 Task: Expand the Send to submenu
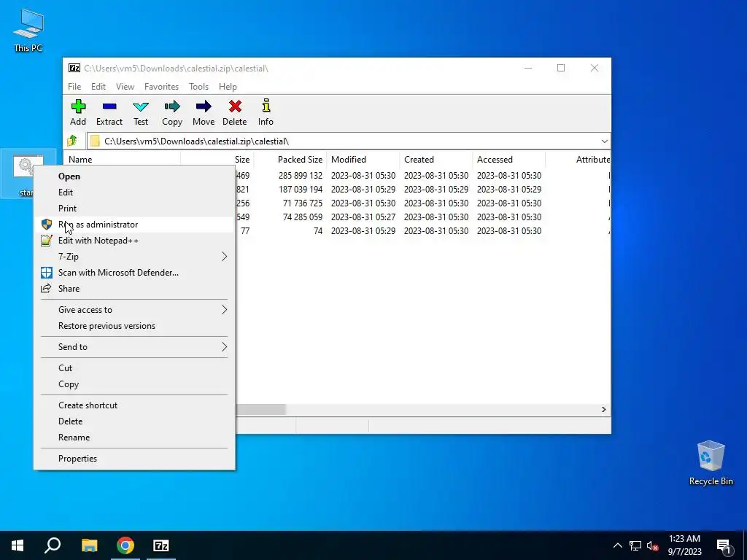click(x=134, y=347)
